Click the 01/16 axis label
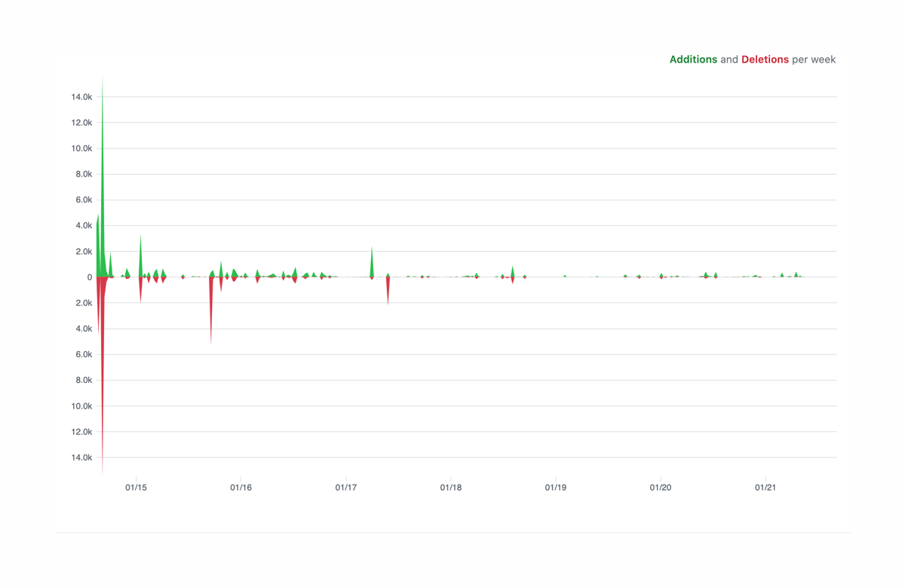 [241, 487]
